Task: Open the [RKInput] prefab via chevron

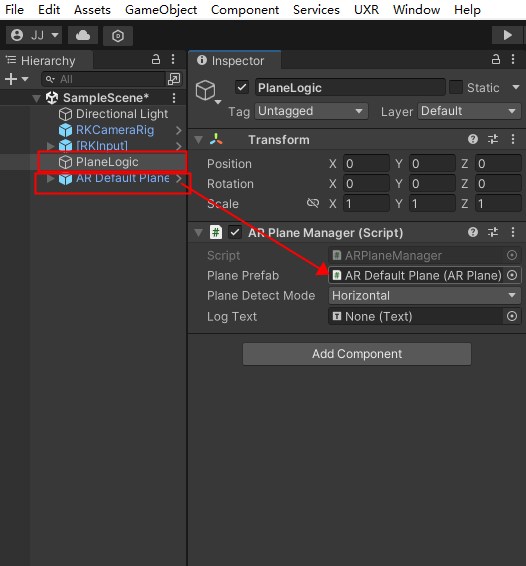Action: [x=179, y=146]
